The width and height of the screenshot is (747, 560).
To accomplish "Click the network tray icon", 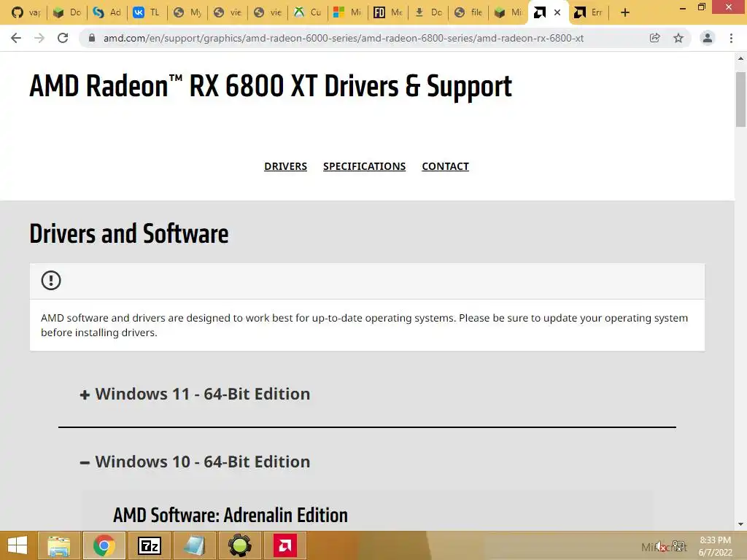I will tap(679, 546).
